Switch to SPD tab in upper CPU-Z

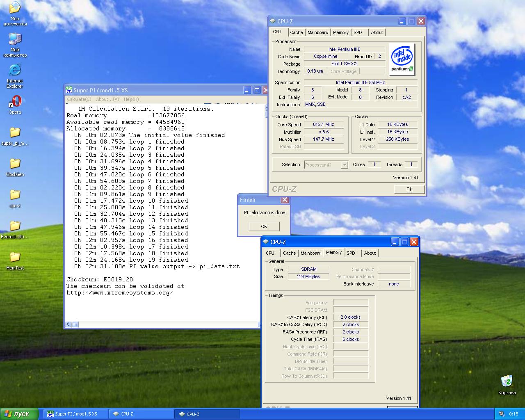click(358, 32)
